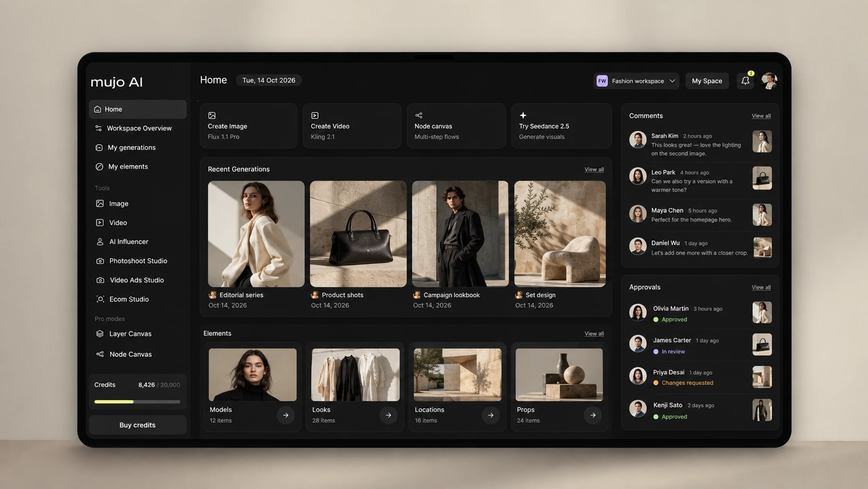Open the Campaign lookbook thumbnail

[x=460, y=234]
